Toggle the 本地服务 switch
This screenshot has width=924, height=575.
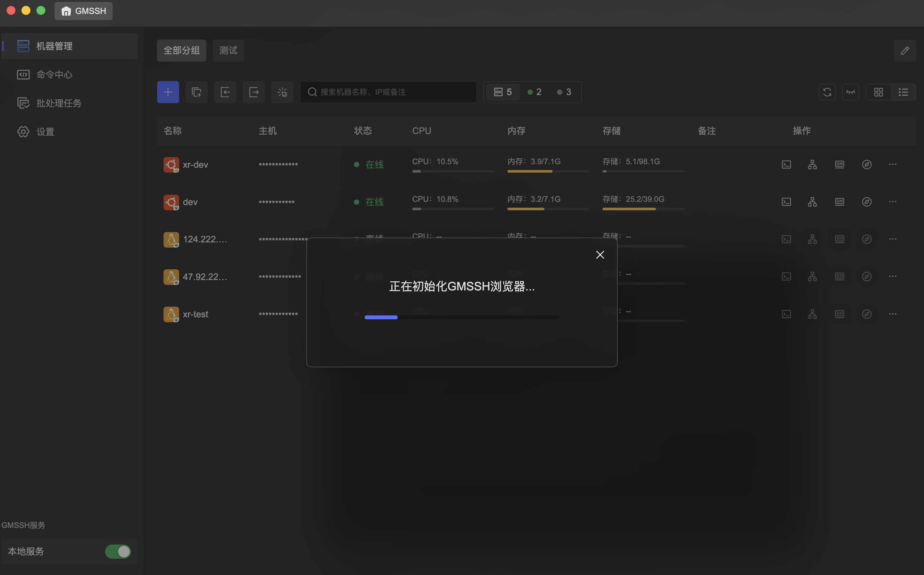point(118,551)
